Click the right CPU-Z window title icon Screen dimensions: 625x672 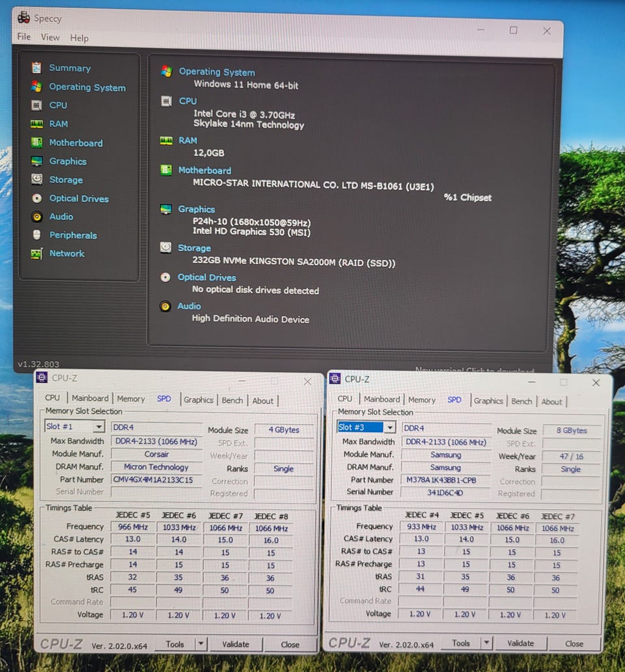tap(335, 378)
